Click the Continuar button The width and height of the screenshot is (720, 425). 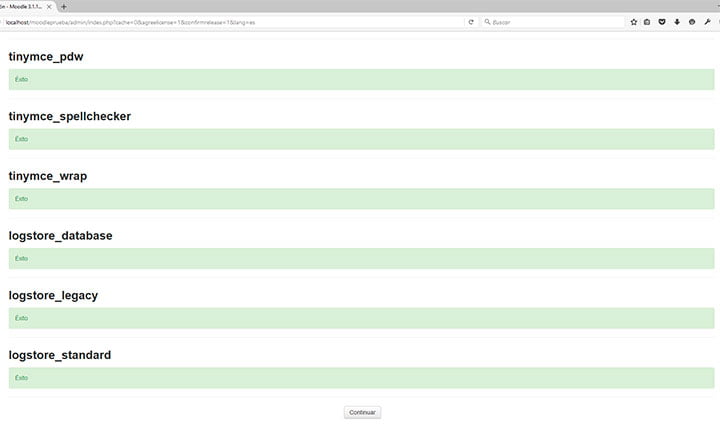click(x=362, y=412)
